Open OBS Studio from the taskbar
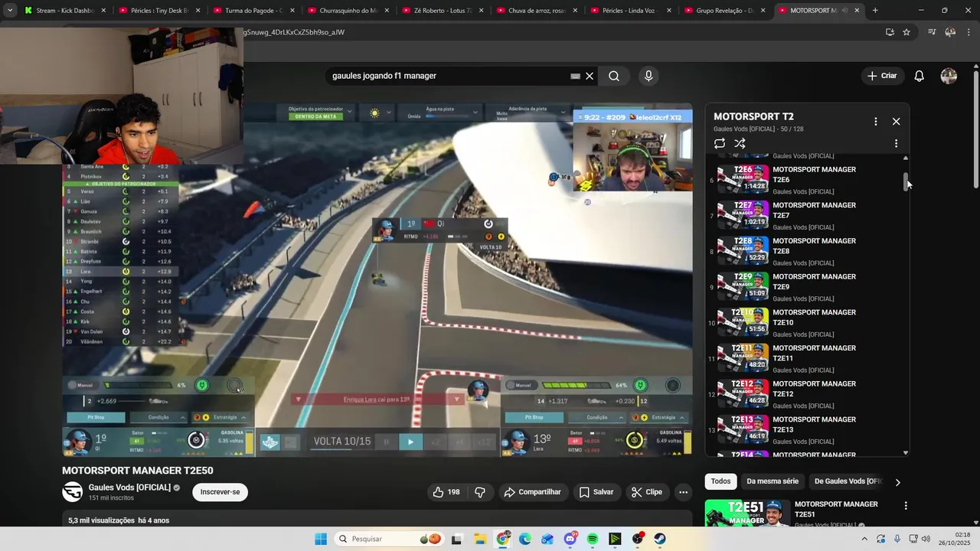The width and height of the screenshot is (980, 551). 638,539
